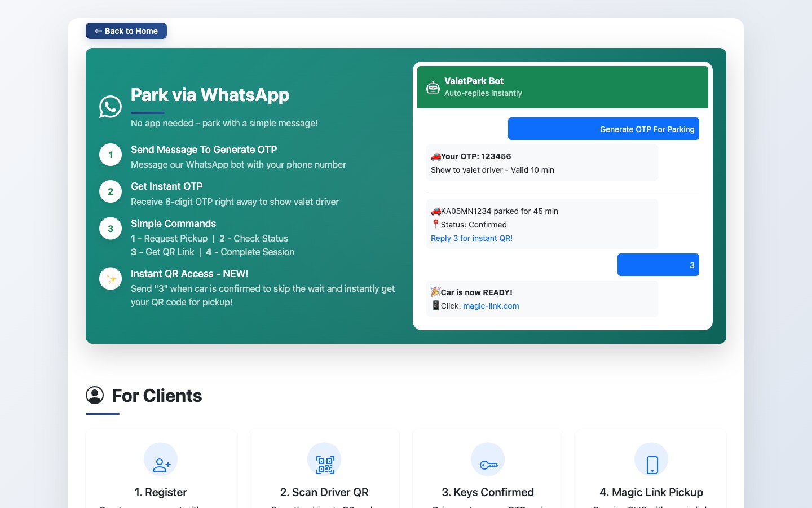This screenshot has height=508, width=812.
Task: Click the Car is now READY! message
Action: [476, 292]
